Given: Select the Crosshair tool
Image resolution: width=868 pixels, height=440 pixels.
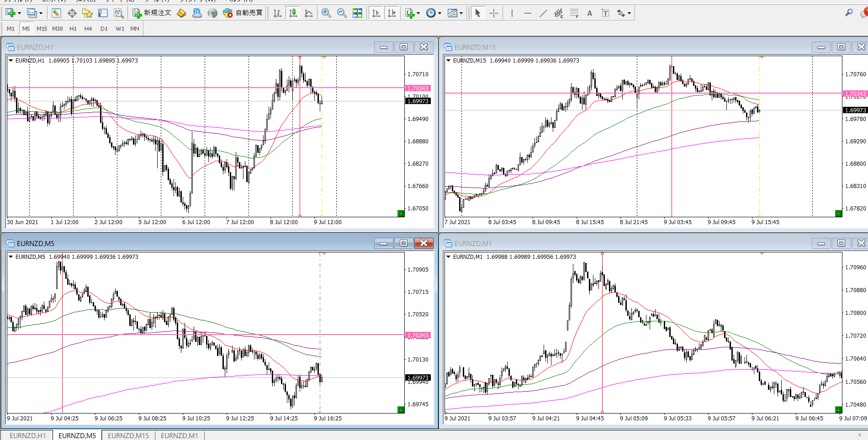Looking at the screenshot, I should (x=494, y=13).
